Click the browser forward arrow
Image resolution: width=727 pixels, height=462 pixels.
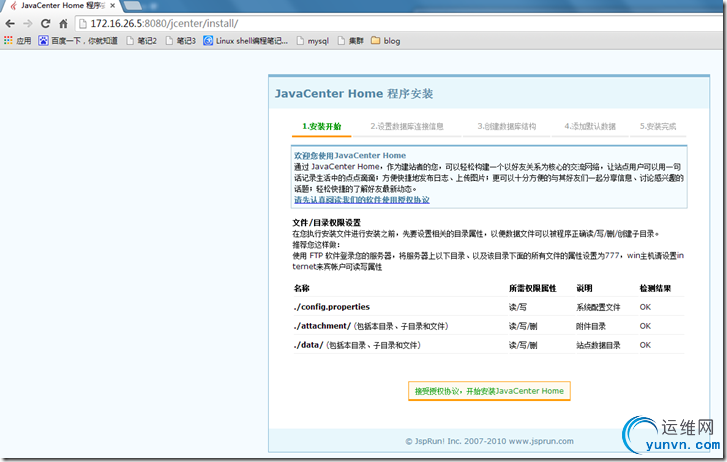point(28,24)
